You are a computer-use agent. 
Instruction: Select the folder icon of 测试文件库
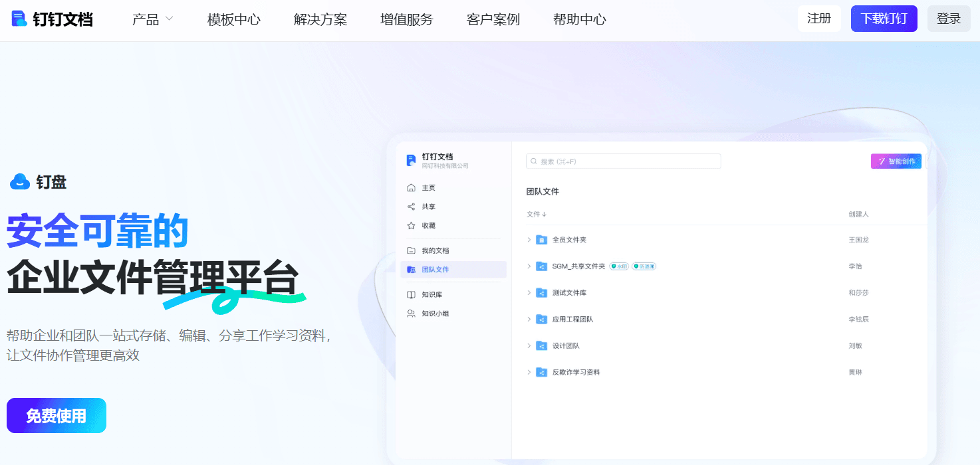click(x=541, y=293)
